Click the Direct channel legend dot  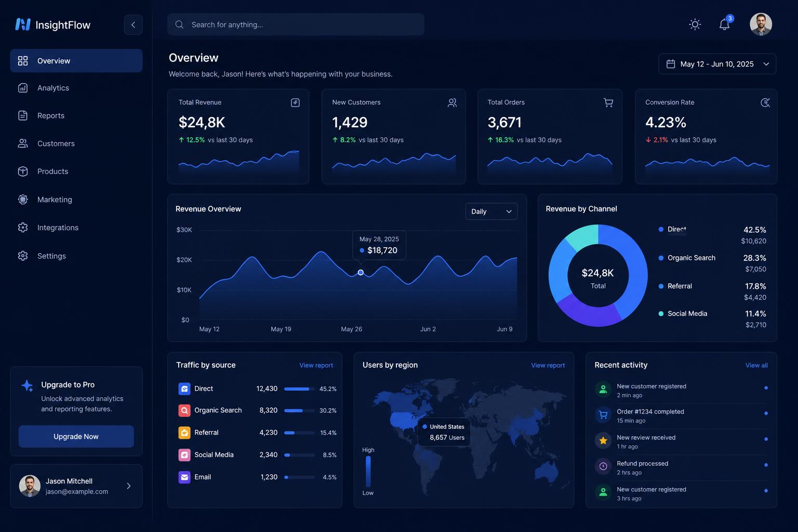pyautogui.click(x=661, y=229)
